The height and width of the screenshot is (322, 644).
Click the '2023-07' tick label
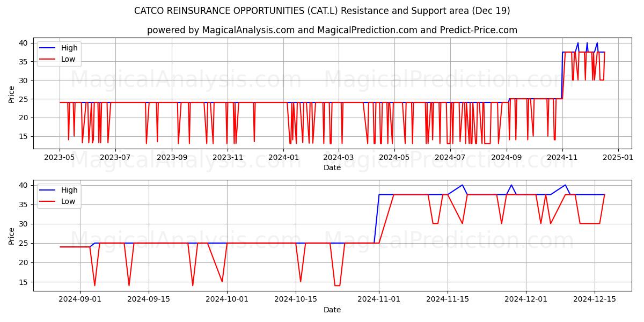pos(115,157)
